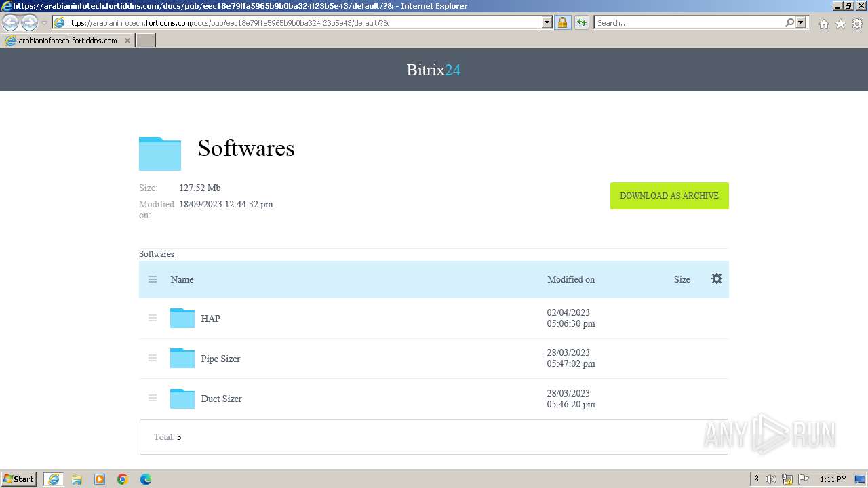Sort by the Name column header
The height and width of the screenshot is (488, 868).
click(x=182, y=279)
